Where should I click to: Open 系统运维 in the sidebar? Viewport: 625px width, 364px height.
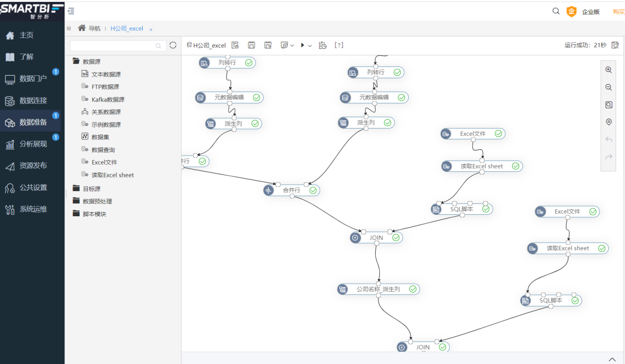pos(33,209)
